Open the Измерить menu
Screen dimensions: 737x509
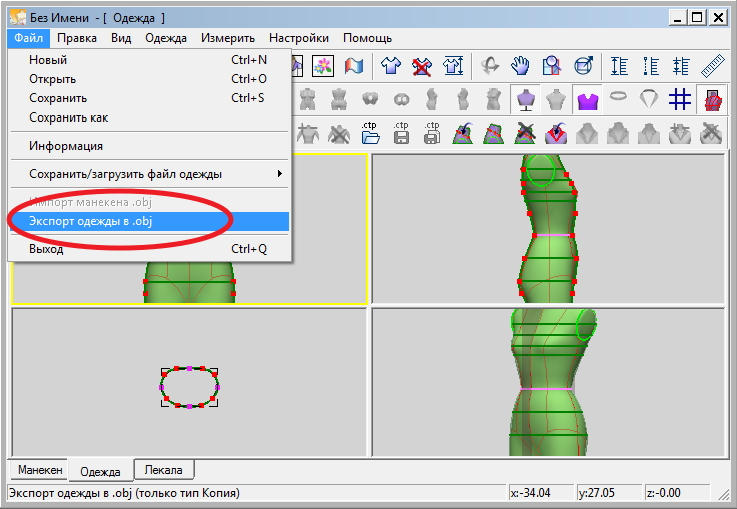[x=228, y=38]
